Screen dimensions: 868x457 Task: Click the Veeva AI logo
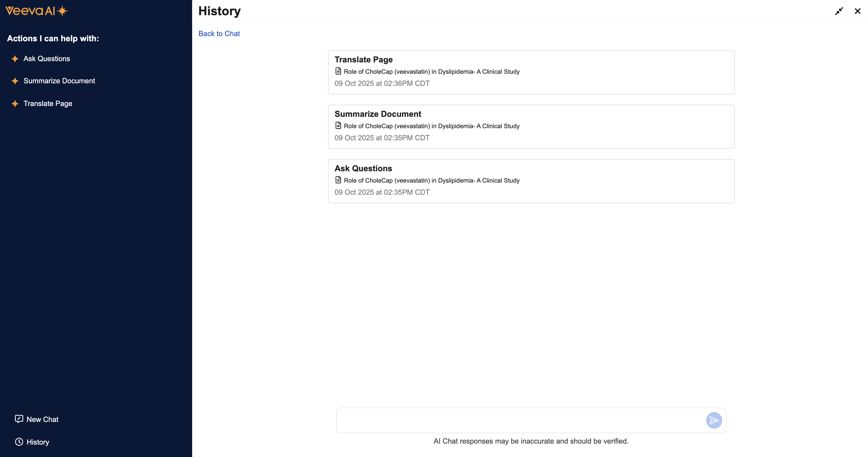tap(36, 11)
